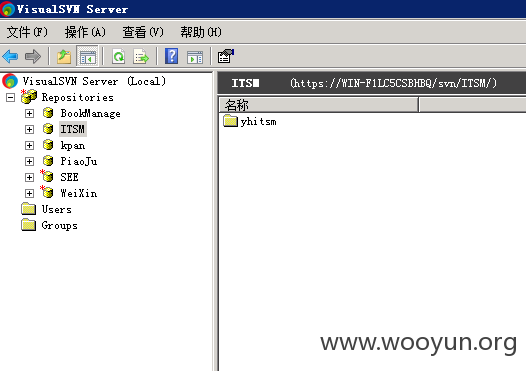Screen dimensions: 526x371
Task: Open the 查看(V) menu
Action: 143,32
